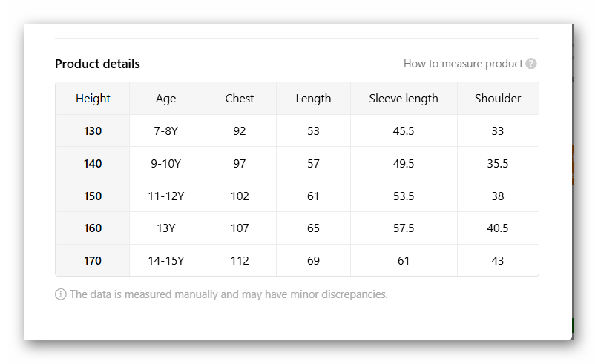
Task: Click the Age column header
Action: pos(166,99)
